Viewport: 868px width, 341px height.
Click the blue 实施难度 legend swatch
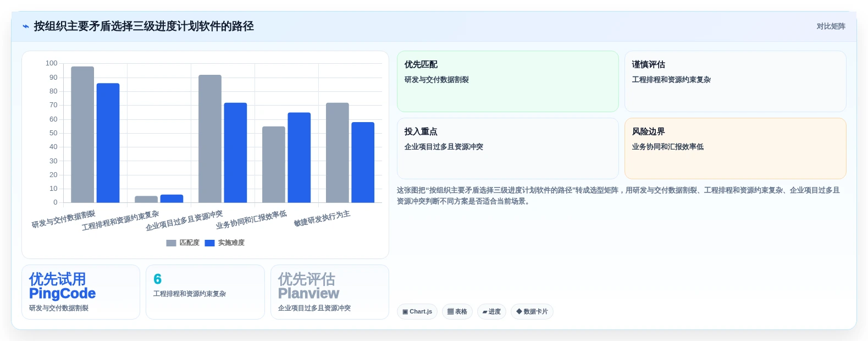pos(209,243)
